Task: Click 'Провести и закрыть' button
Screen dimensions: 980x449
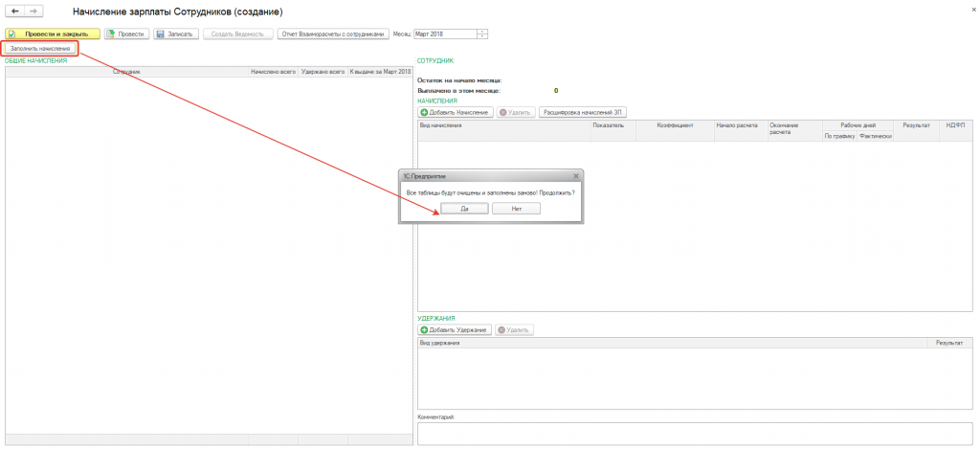Action: coord(53,34)
